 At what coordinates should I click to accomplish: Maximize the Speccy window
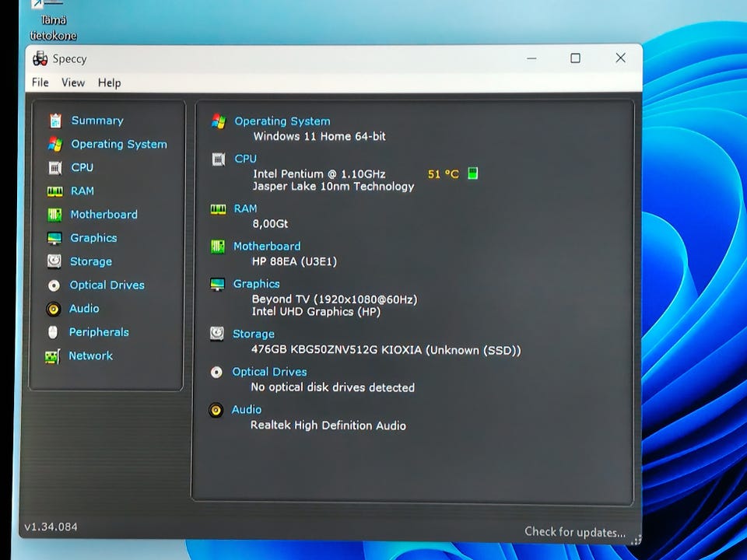tap(576, 58)
